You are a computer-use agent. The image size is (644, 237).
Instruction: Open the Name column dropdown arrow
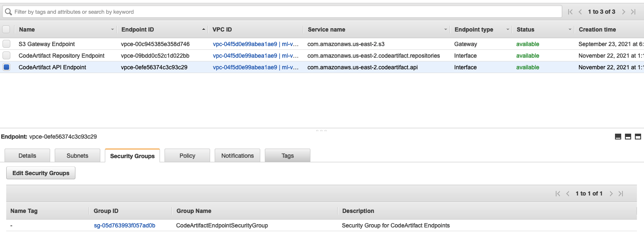click(x=112, y=30)
